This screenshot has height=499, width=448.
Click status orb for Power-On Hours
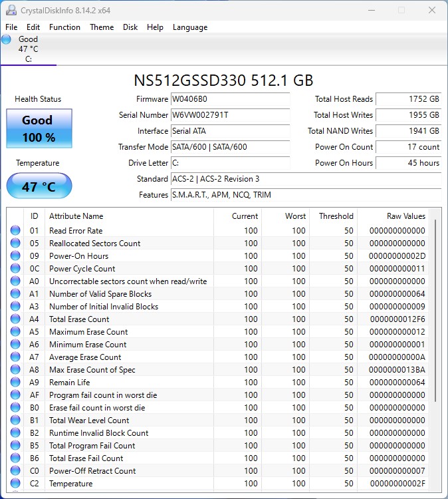point(15,255)
